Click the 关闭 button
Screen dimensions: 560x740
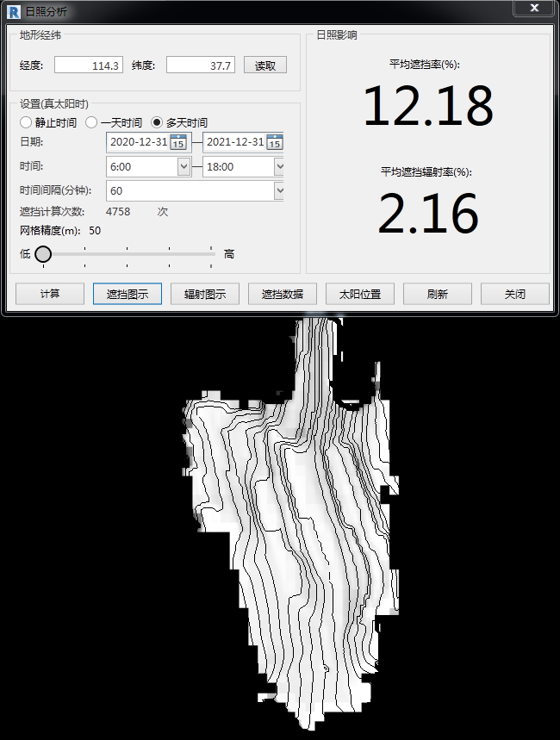(514, 294)
